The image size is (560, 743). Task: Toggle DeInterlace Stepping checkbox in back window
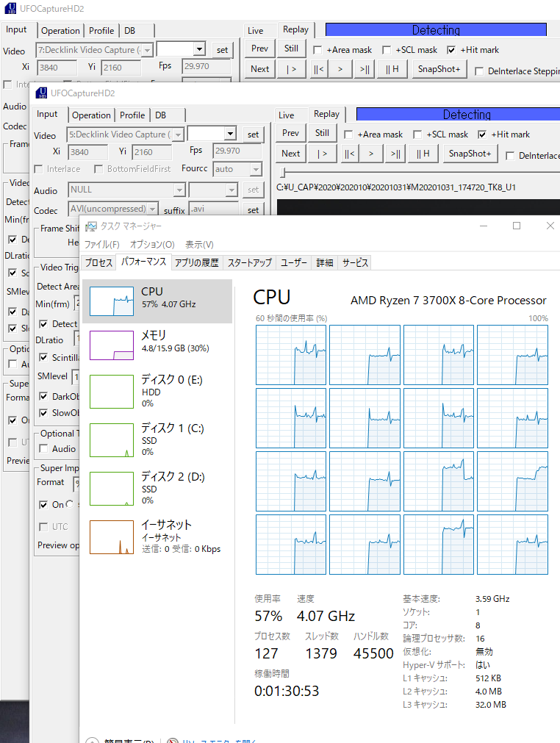[479, 71]
